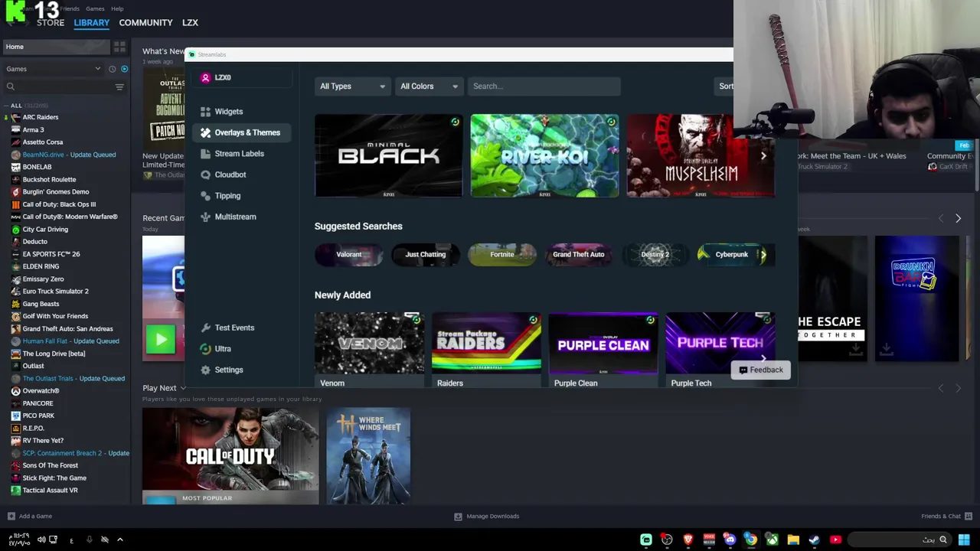980x551 pixels.
Task: Toggle recent activity clock filter
Action: click(x=112, y=69)
